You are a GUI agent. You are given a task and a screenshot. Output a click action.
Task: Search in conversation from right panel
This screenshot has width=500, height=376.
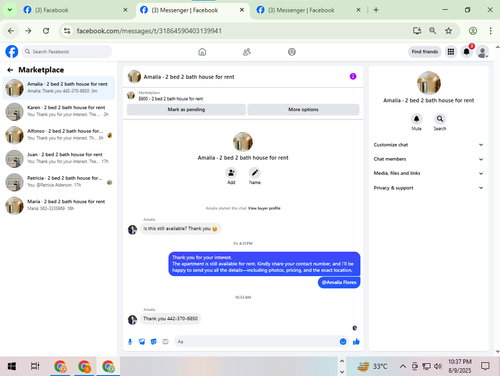click(x=440, y=119)
